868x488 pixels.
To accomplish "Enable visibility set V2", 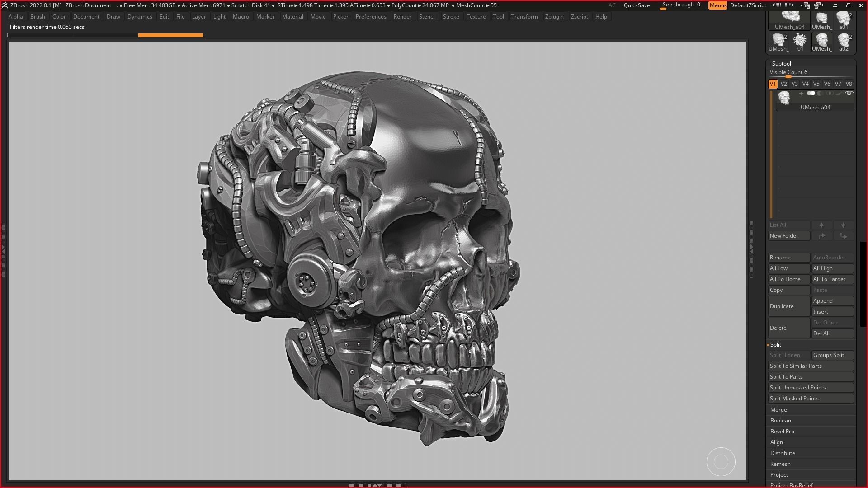I will pos(783,84).
